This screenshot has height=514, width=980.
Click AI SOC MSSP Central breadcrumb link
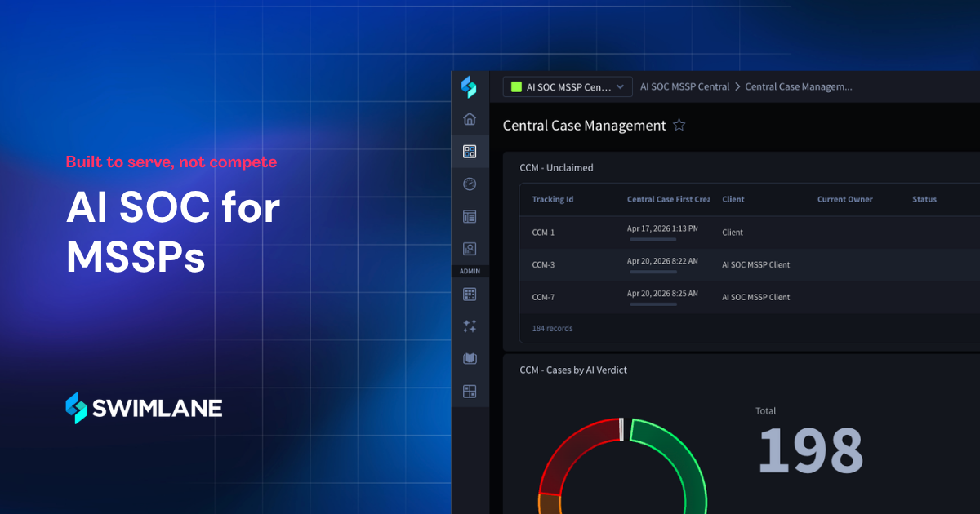[685, 86]
